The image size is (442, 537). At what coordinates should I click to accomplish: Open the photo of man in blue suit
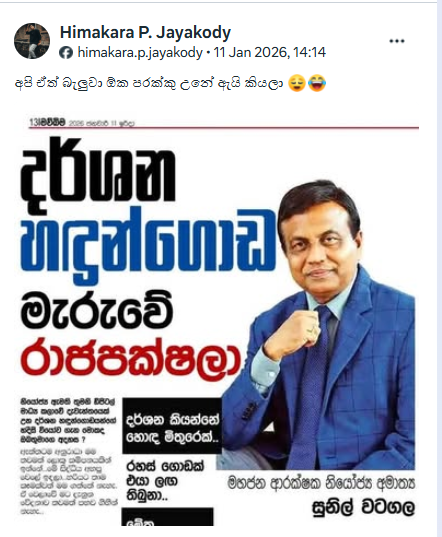318,325
